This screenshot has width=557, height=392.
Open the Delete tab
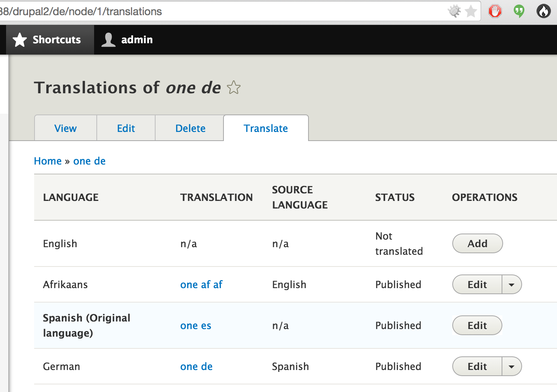(190, 128)
